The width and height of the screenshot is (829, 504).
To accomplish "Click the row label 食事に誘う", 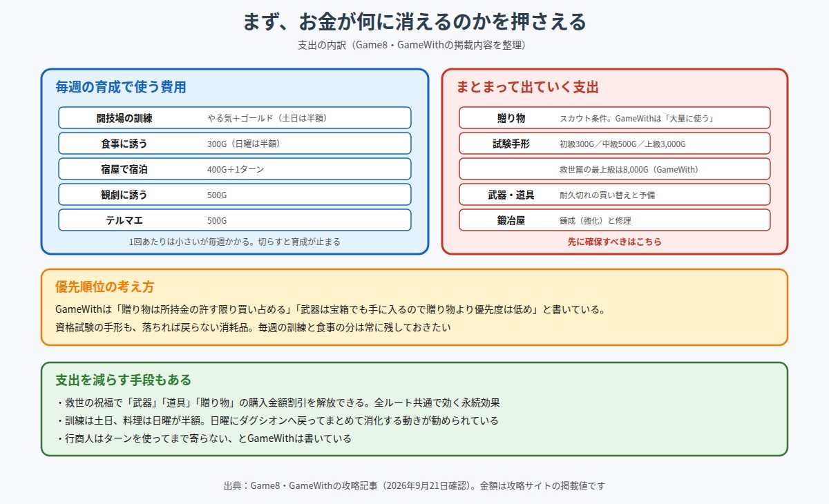I will pyautogui.click(x=124, y=144).
